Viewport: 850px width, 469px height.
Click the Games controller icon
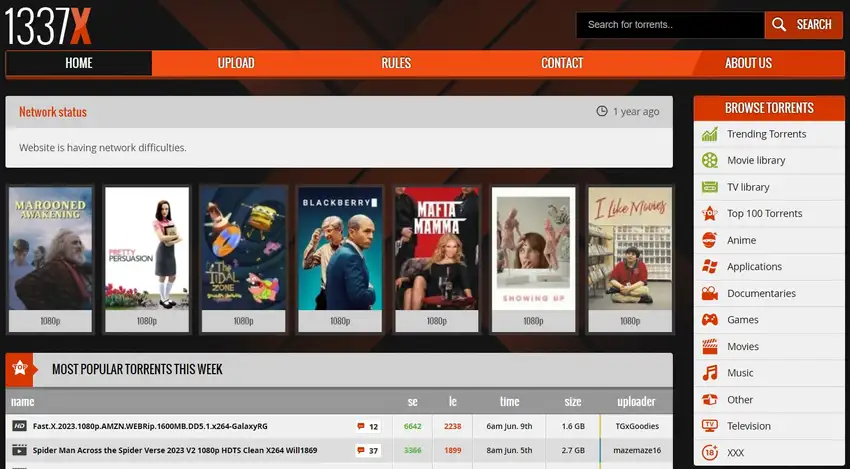[x=710, y=320]
